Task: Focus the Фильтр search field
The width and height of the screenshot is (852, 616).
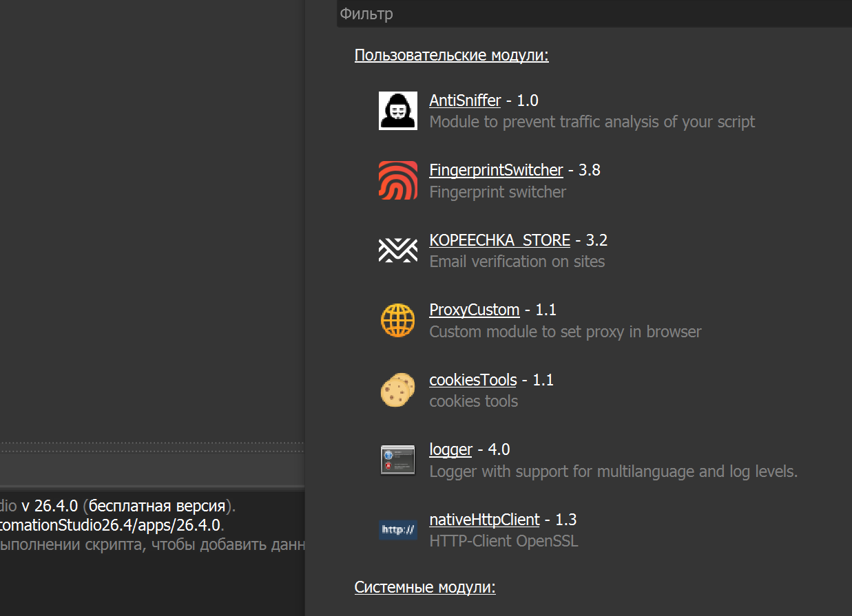Action: pos(592,14)
